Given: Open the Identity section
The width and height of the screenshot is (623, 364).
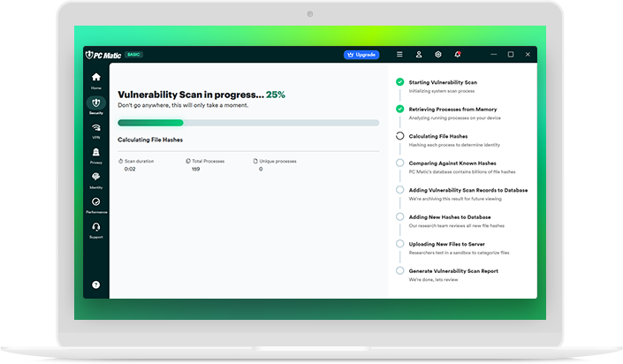Looking at the screenshot, I should click(x=96, y=179).
